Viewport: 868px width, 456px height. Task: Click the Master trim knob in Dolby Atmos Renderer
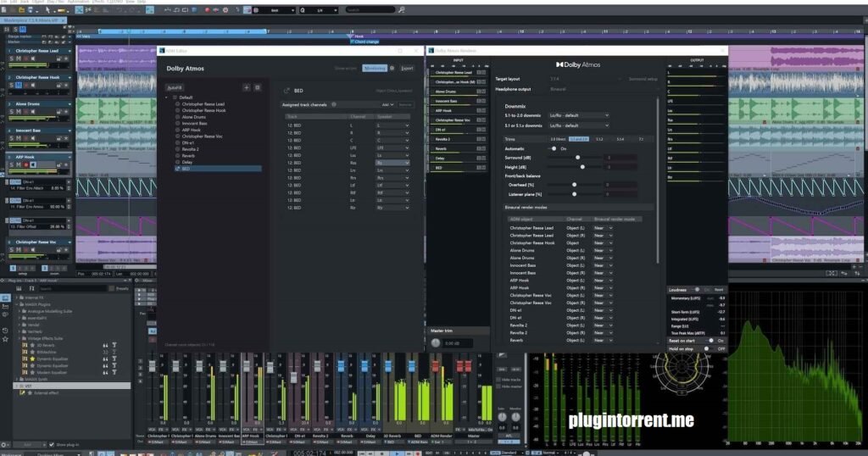pyautogui.click(x=436, y=343)
